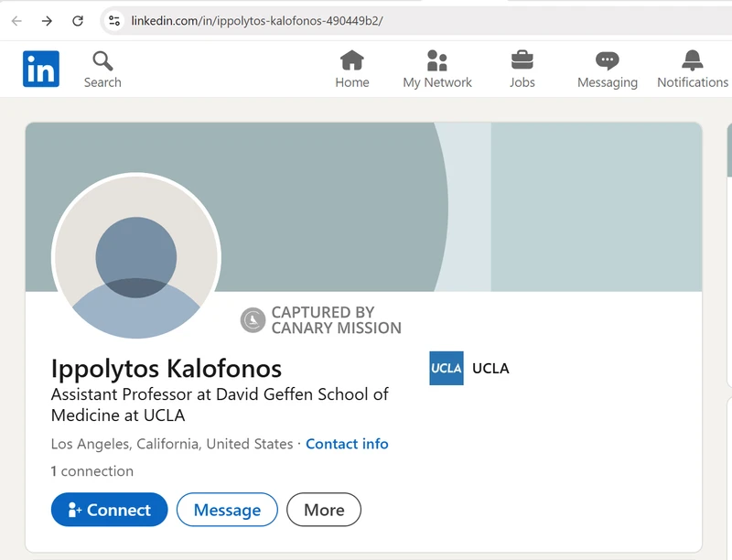Click the Connect button
This screenshot has width=732, height=560.
click(x=109, y=510)
